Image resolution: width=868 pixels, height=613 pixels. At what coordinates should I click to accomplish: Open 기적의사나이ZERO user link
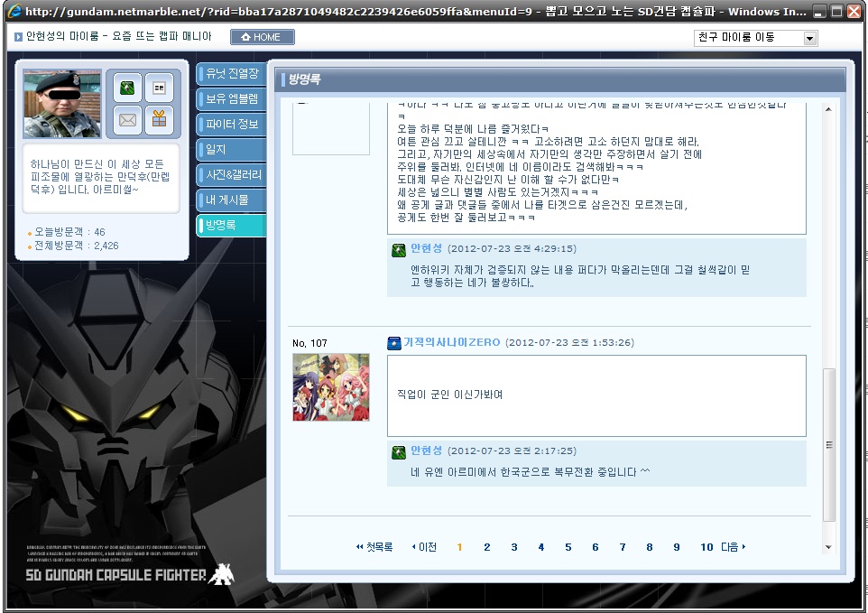coord(452,342)
